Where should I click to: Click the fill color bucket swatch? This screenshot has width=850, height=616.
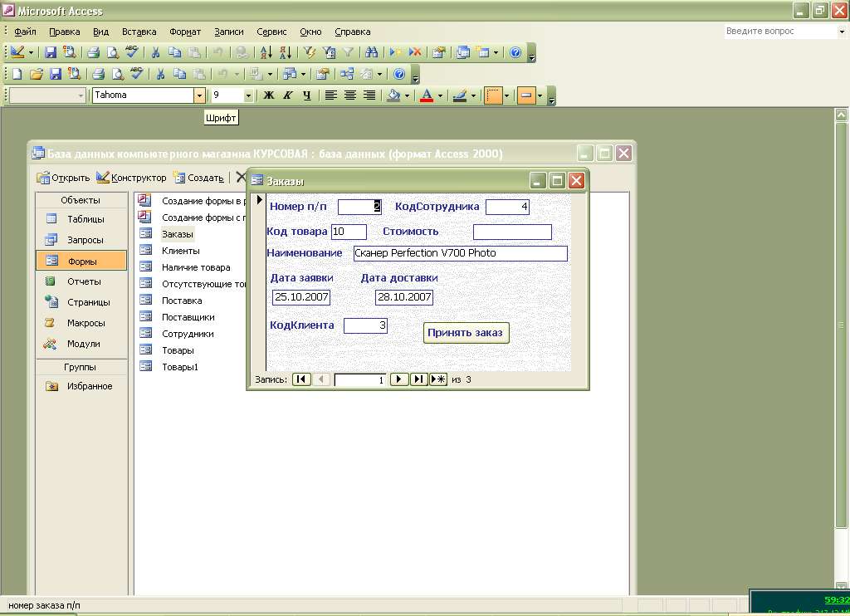393,95
